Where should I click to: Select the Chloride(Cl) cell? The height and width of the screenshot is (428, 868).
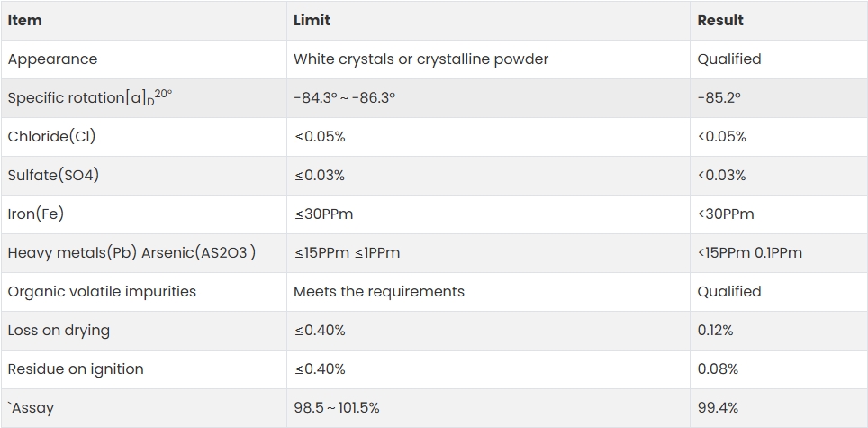tap(144, 137)
